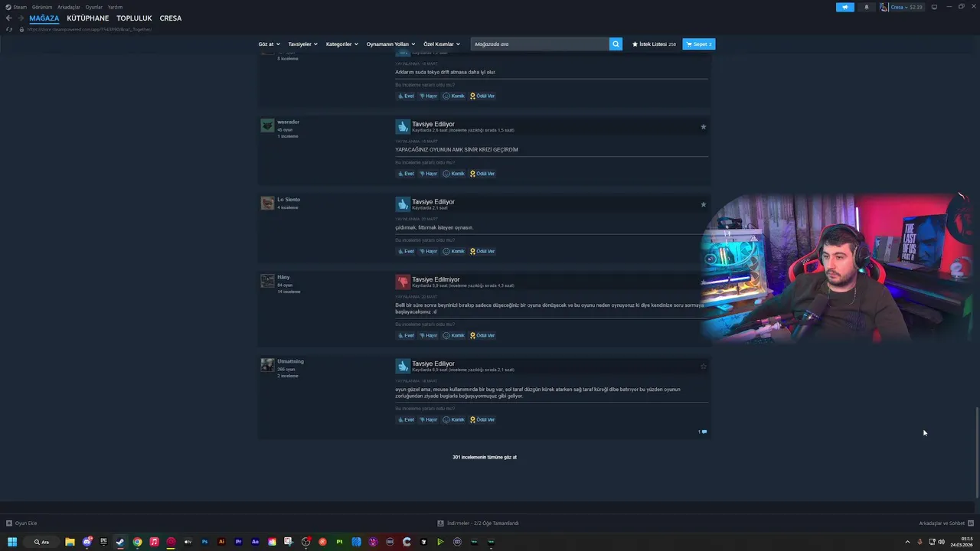Screen dimensions: 980x551
Task: Click the magnifier search button in store
Action: pyautogui.click(x=616, y=44)
